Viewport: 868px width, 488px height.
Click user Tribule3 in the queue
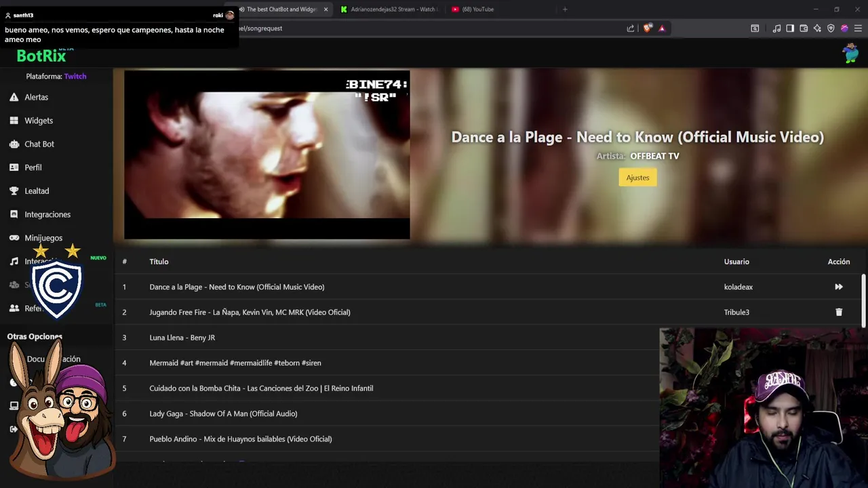[736, 312]
